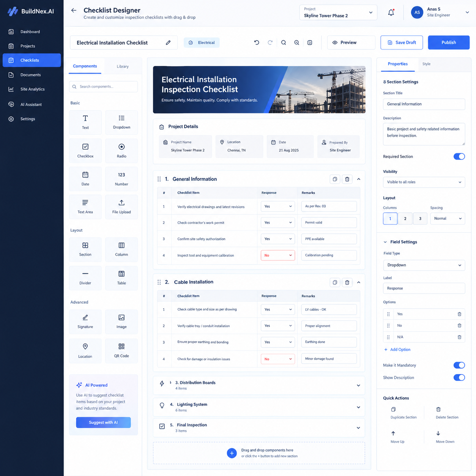Screen dimensions: 476x476
Task: Click the zoom out magnifier icon
Action: pyautogui.click(x=297, y=43)
